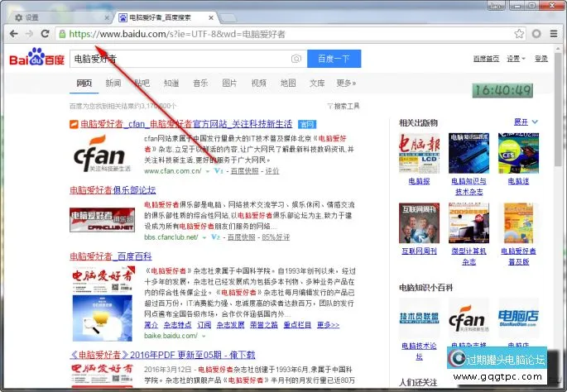Open the 电脑爱好者_cfan 官方网站 result
The image size is (567, 392).
pyautogui.click(x=186, y=124)
